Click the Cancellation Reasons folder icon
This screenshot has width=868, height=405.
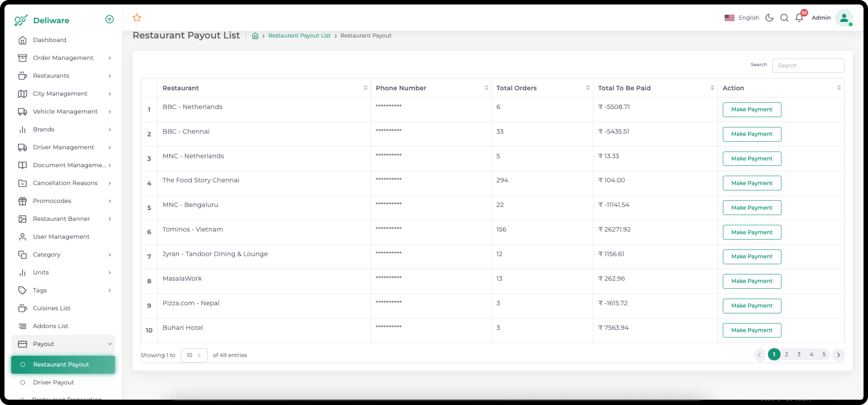click(22, 183)
